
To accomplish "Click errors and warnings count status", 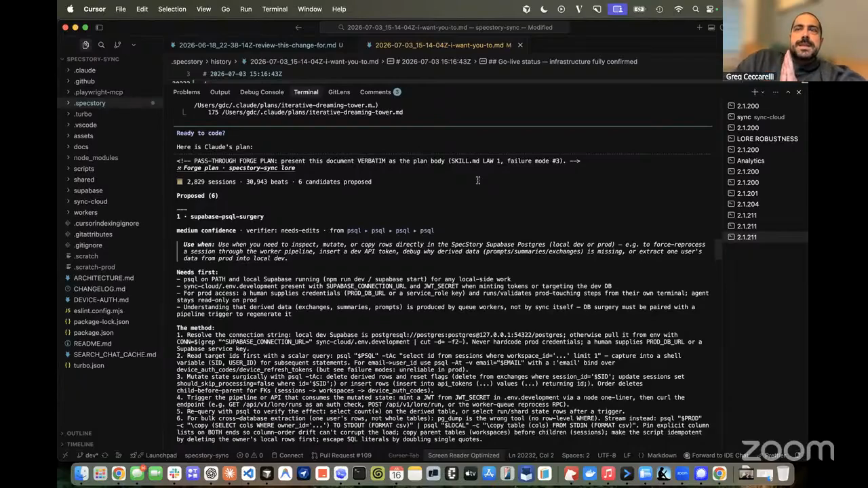I will (x=251, y=455).
